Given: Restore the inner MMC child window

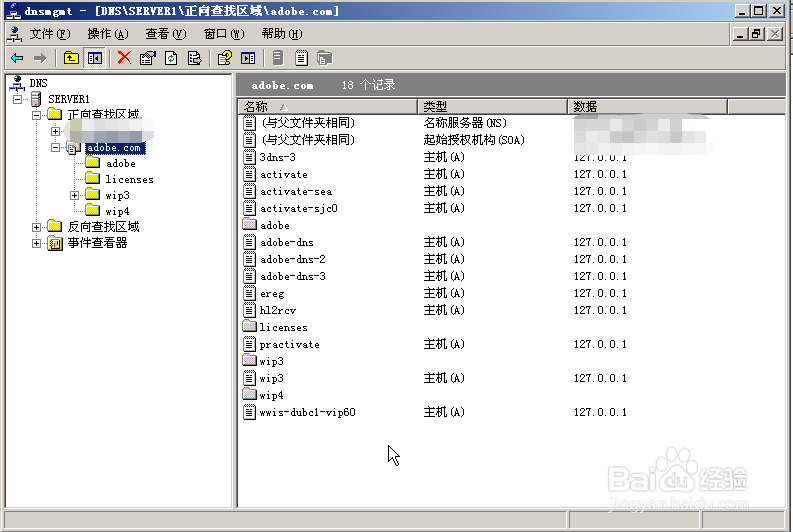Looking at the screenshot, I should click(x=757, y=34).
